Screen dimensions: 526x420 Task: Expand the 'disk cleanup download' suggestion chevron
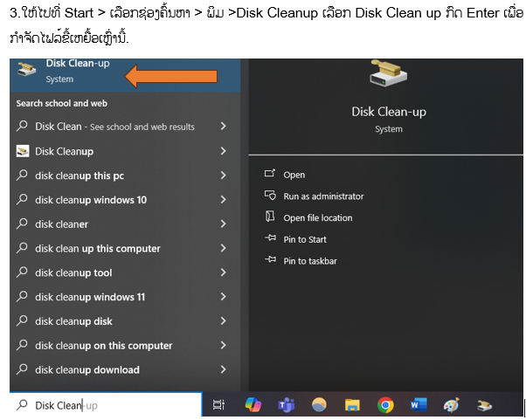224,370
